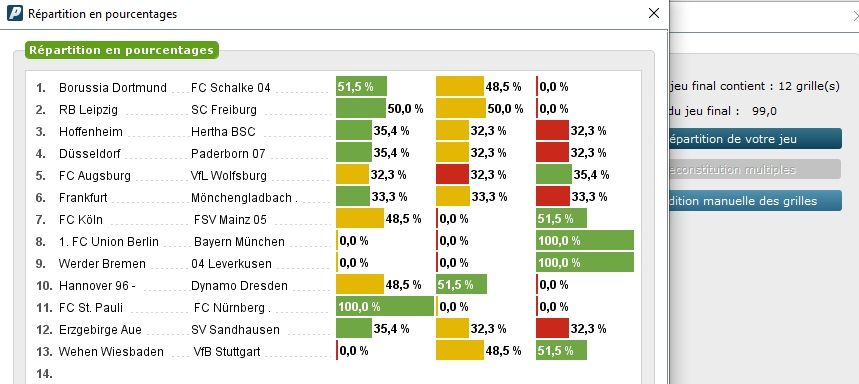Click the green Répartition en pourcentages header label
Image resolution: width=859 pixels, height=384 pixels.
pyautogui.click(x=122, y=50)
